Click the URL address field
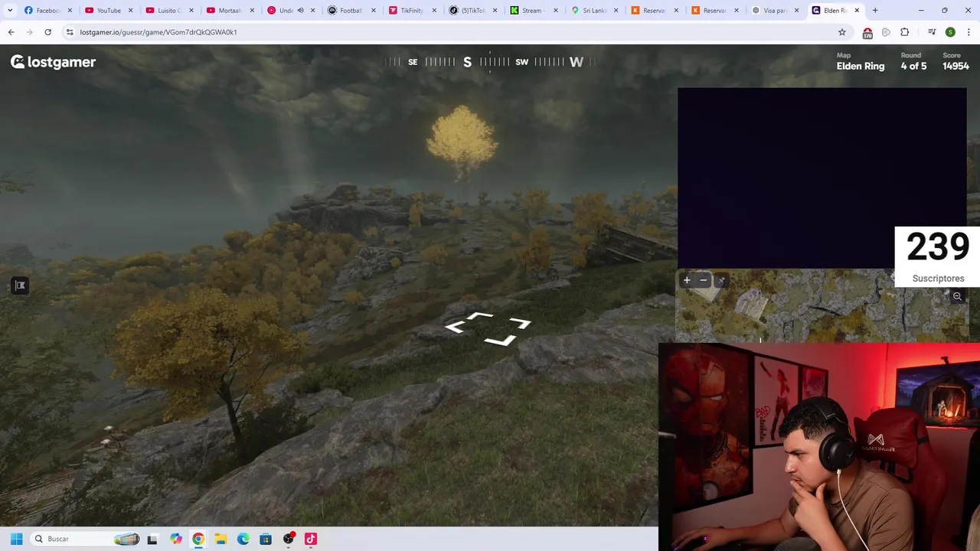Screen dimensions: 980x551 (x=452, y=32)
